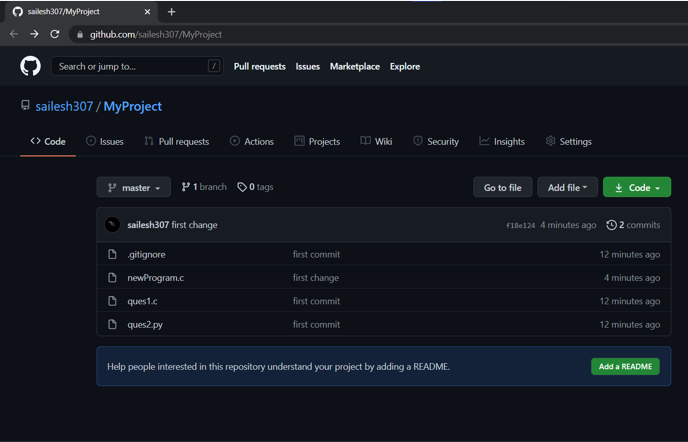The width and height of the screenshot is (688, 442).
Task: Go forward with browser forward arrow
Action: click(x=34, y=34)
